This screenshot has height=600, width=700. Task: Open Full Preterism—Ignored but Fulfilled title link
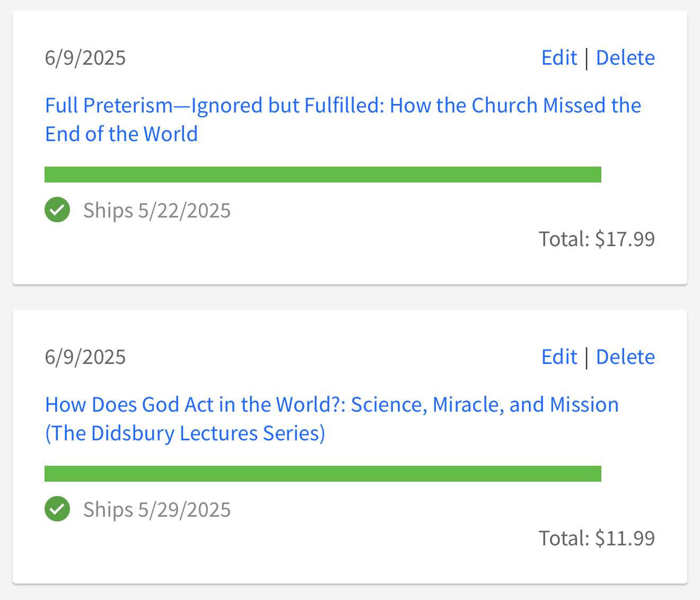click(x=343, y=106)
